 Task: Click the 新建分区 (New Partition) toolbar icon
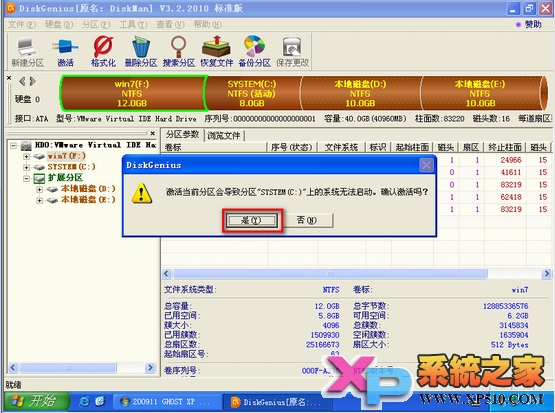27,52
